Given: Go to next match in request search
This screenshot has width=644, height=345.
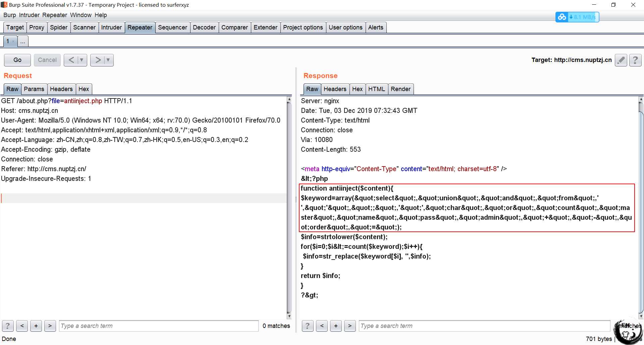Looking at the screenshot, I should click(50, 326).
